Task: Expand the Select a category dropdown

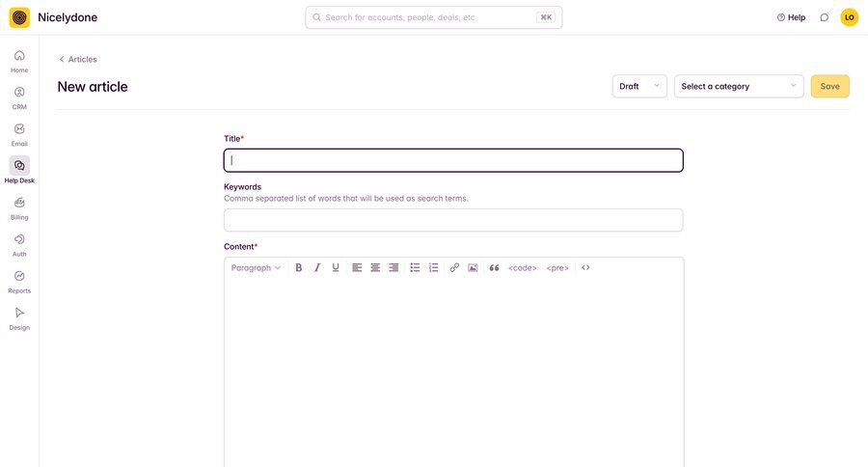Action: pos(739,87)
